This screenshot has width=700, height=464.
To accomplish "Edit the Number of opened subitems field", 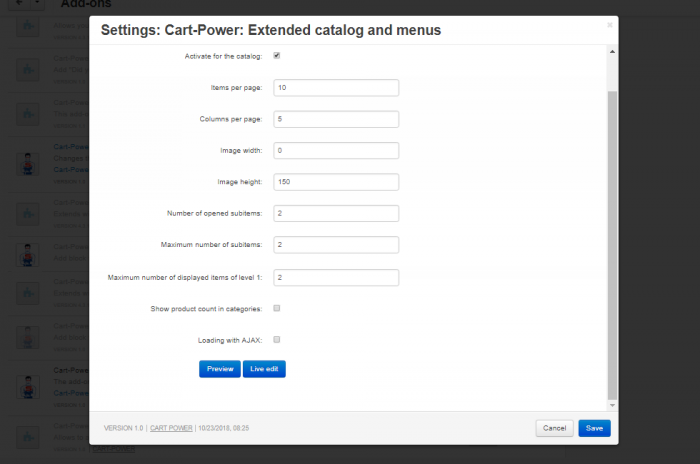I will click(336, 213).
